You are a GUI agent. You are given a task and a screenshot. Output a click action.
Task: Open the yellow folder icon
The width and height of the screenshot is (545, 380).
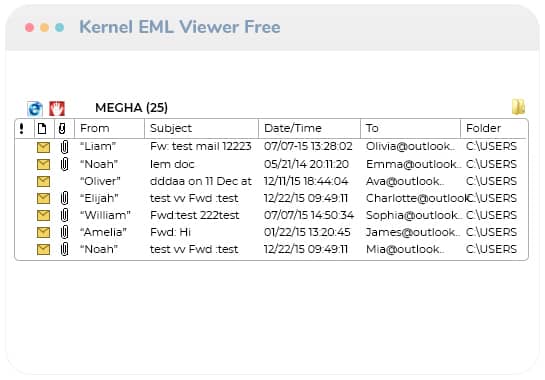[518, 107]
